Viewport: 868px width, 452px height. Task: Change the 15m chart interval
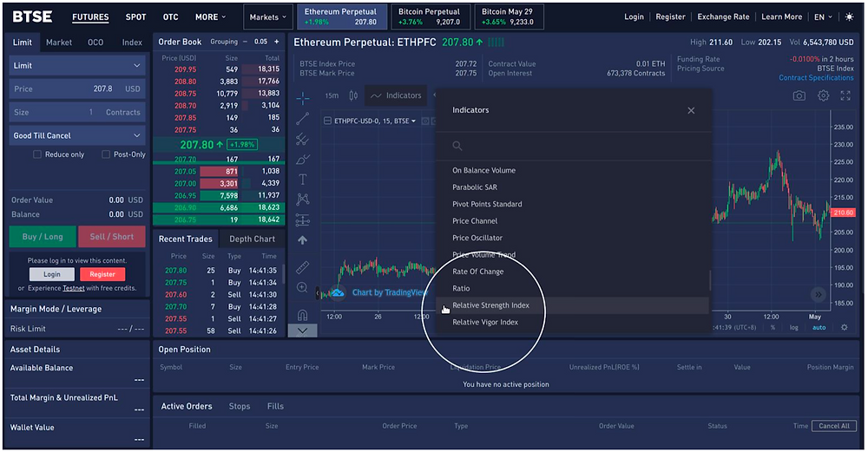(332, 95)
